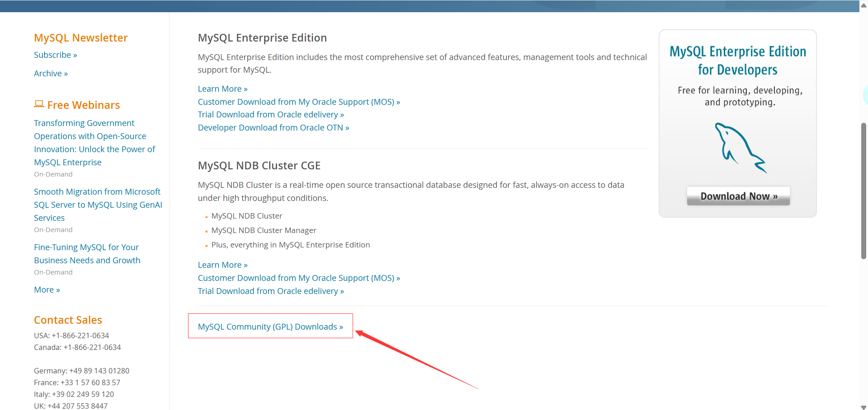The width and height of the screenshot is (868, 410).
Task: Open Enterprise Edition Customer Download from MOS
Action: [299, 102]
